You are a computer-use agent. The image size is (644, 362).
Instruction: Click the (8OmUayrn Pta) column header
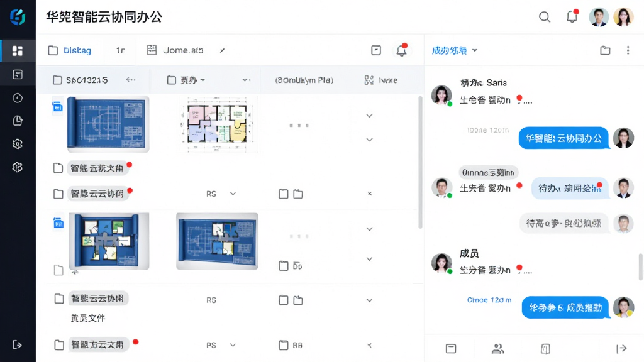pos(304,80)
